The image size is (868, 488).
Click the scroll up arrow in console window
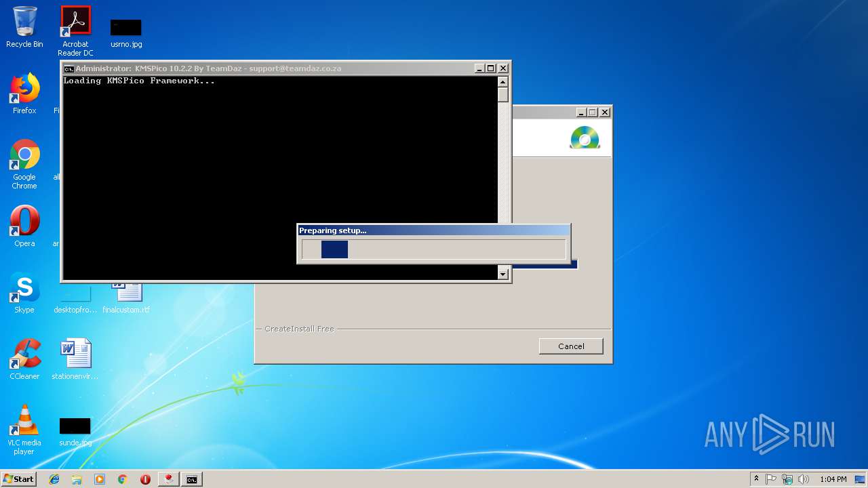pyautogui.click(x=503, y=82)
